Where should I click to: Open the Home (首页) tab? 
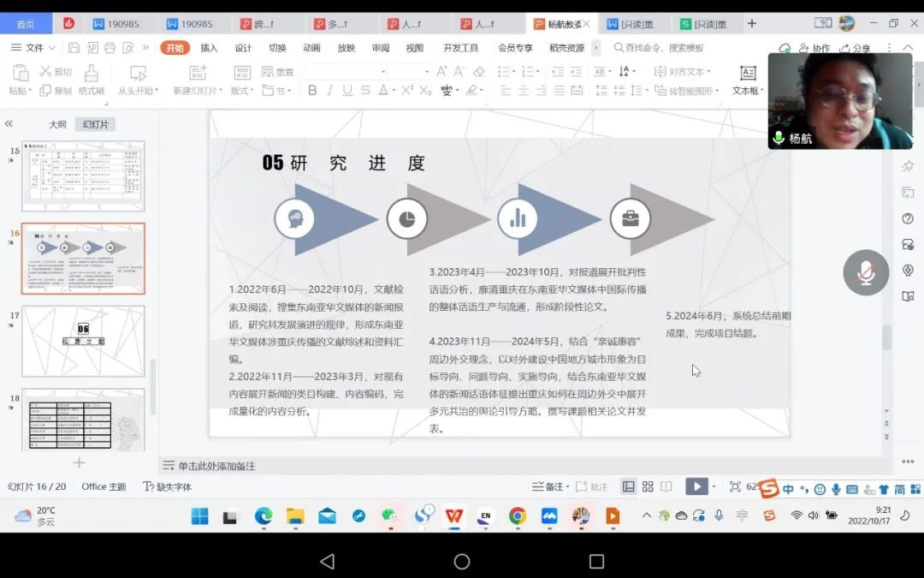pyautogui.click(x=26, y=24)
